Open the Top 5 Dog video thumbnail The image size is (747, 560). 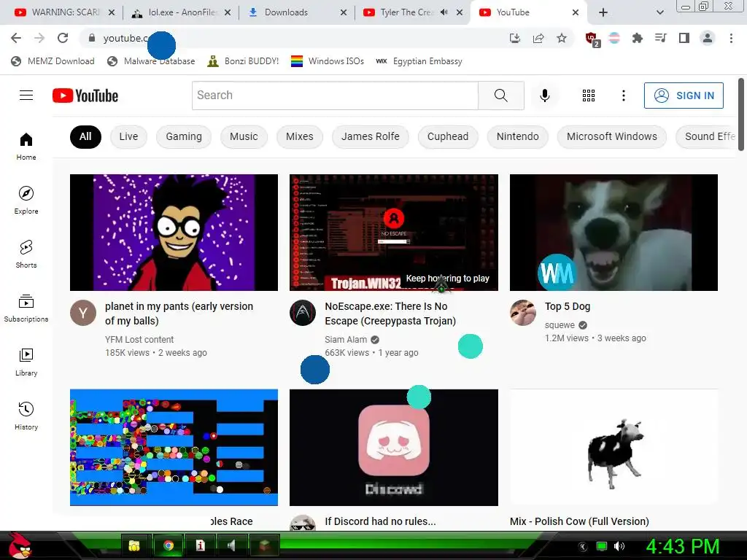pos(614,233)
